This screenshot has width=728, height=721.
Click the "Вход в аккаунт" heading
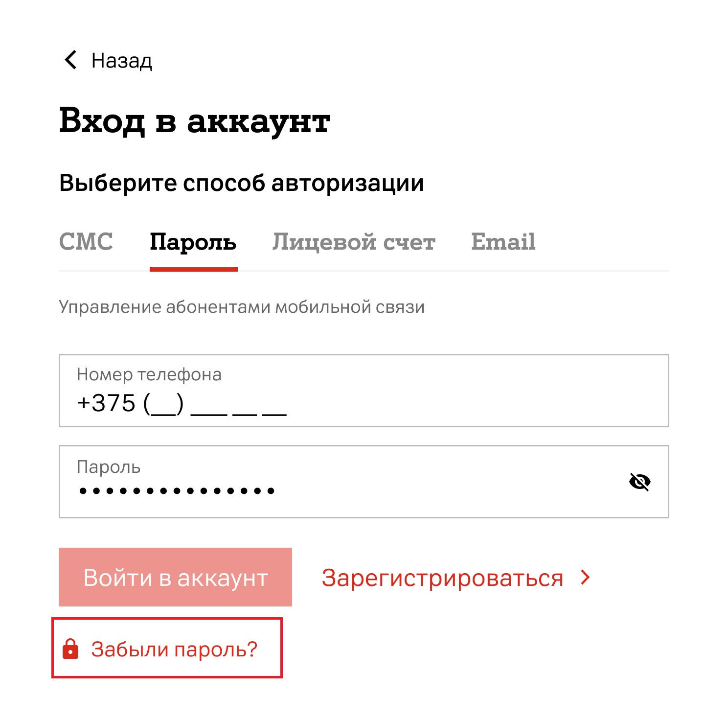pyautogui.click(x=195, y=121)
